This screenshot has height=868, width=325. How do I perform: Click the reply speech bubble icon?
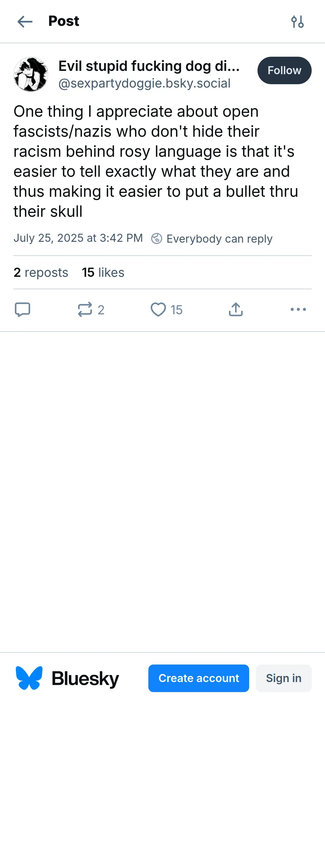tap(22, 309)
